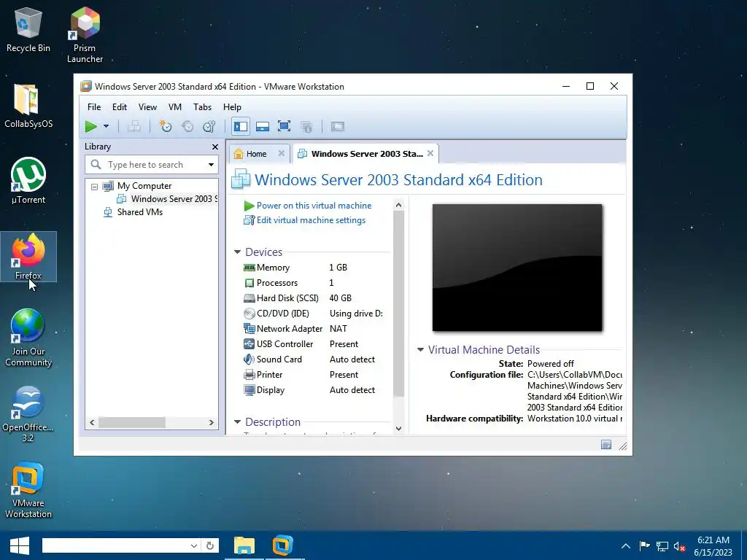The height and width of the screenshot is (560, 747).
Task: Open Prism Launcher desktop shortcut
Action: 85,35
